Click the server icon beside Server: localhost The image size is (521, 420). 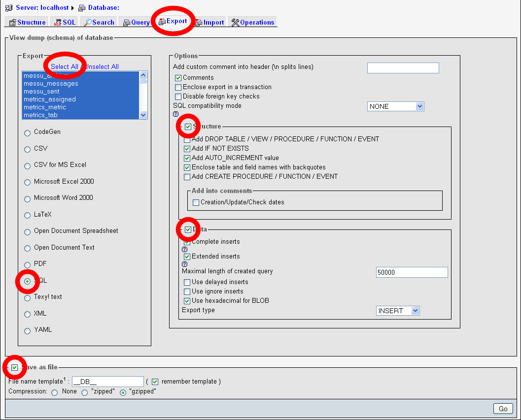[x=9, y=8]
